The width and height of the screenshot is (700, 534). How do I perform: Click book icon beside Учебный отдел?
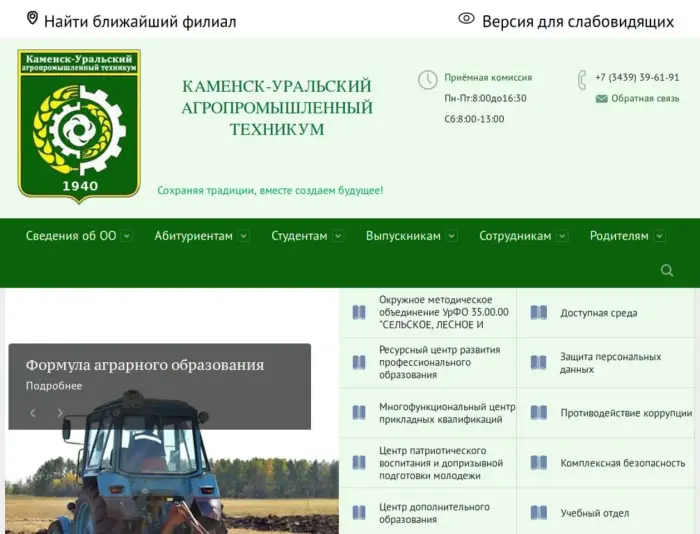tap(539, 513)
